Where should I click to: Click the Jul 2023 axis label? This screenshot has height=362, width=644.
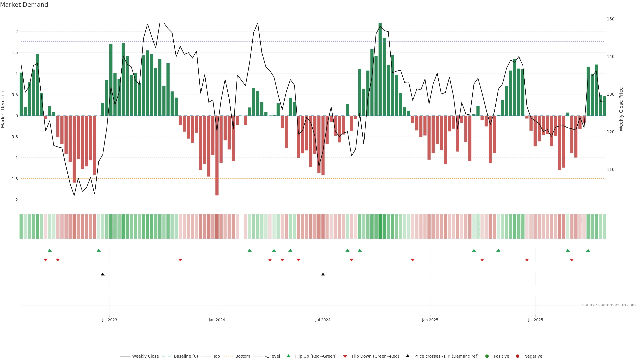pos(110,320)
